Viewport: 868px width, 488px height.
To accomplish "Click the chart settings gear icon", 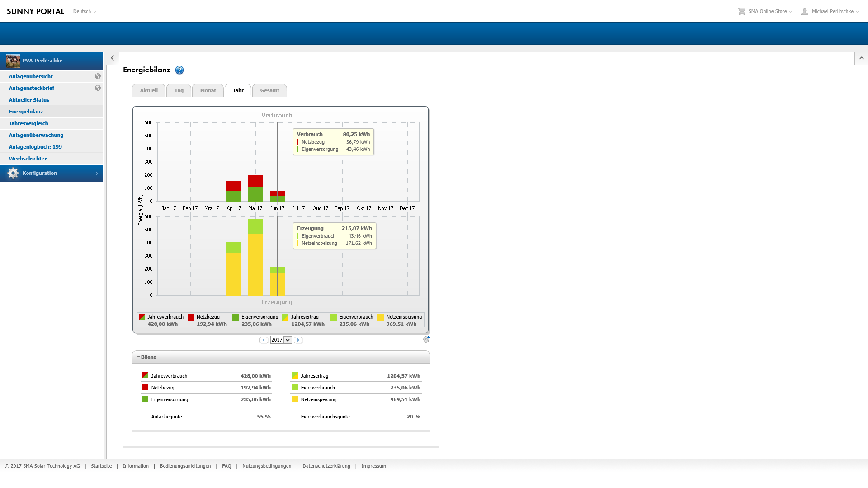I will pos(426,339).
